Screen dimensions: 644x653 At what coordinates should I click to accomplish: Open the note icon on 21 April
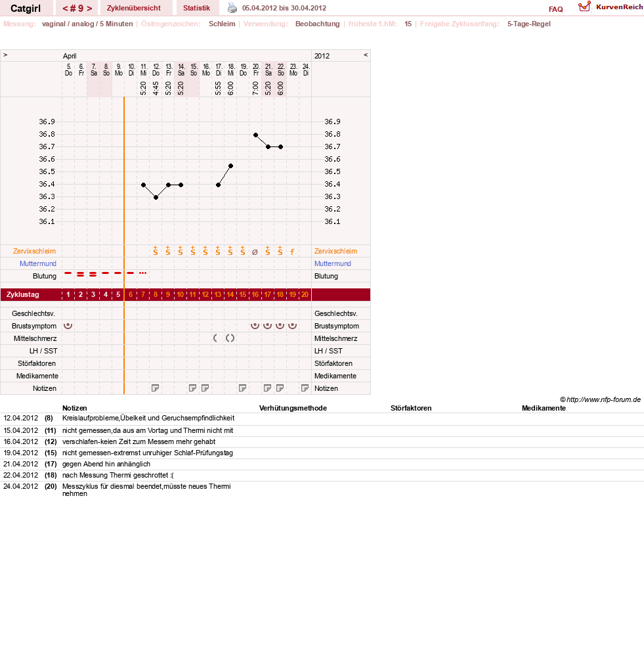coord(268,388)
